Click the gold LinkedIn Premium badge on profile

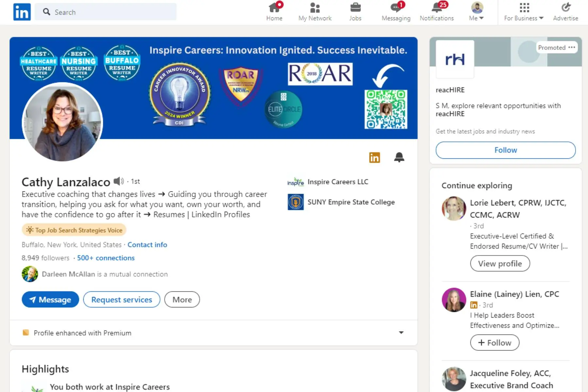[374, 157]
